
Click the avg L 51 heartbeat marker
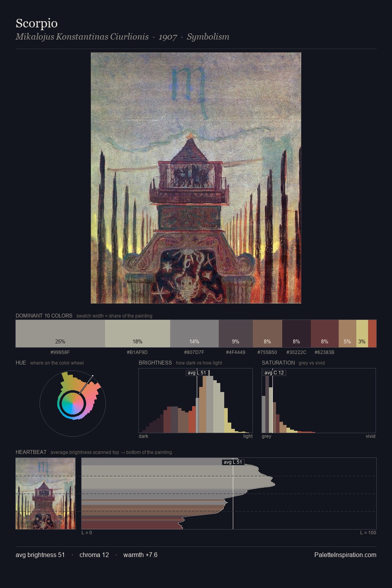click(233, 462)
